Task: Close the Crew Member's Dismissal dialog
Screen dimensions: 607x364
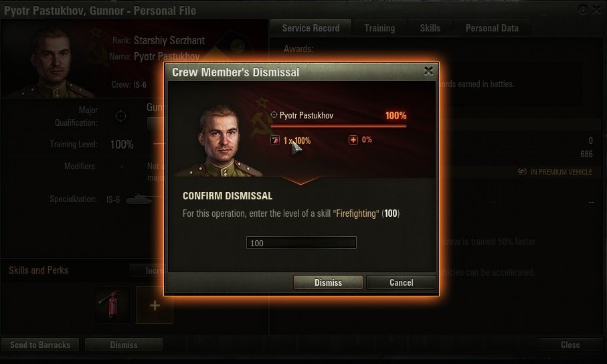Action: (428, 71)
